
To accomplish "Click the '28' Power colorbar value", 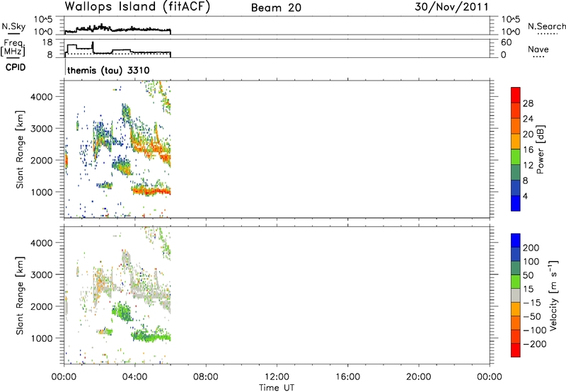I will click(x=528, y=103).
